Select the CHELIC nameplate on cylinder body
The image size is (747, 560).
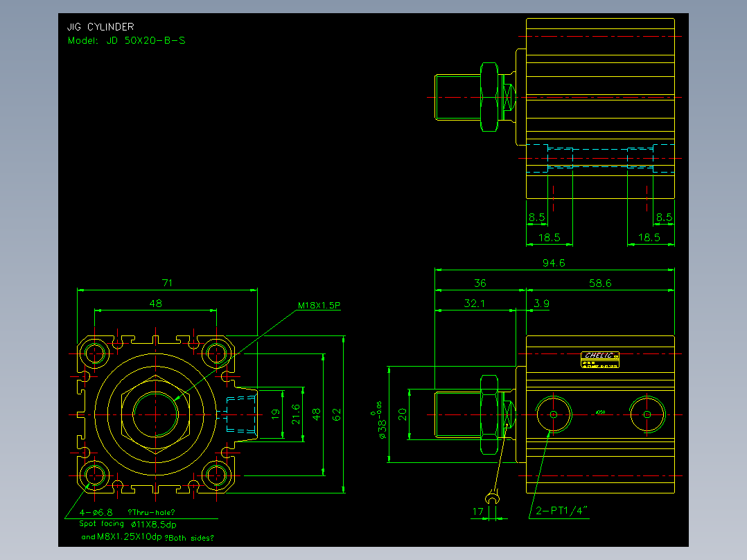(600, 360)
